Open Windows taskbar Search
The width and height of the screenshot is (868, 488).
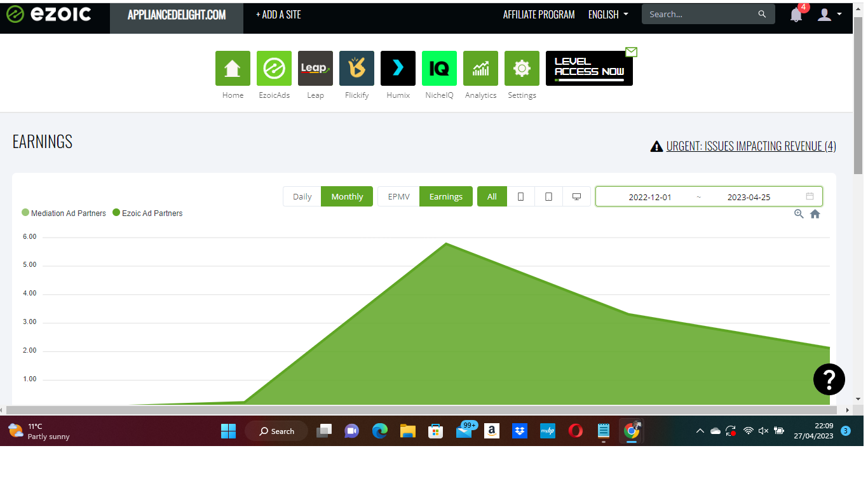(x=276, y=431)
